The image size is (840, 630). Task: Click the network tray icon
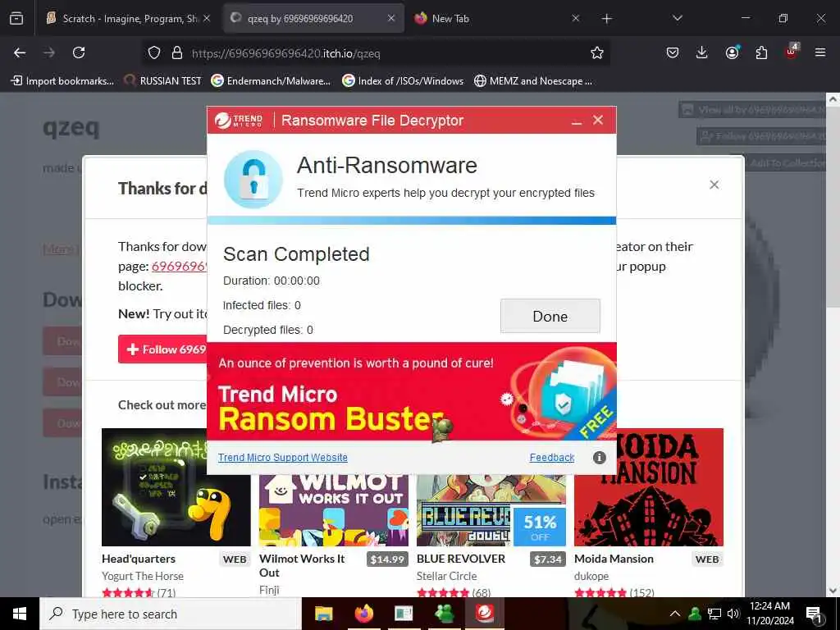click(x=714, y=614)
